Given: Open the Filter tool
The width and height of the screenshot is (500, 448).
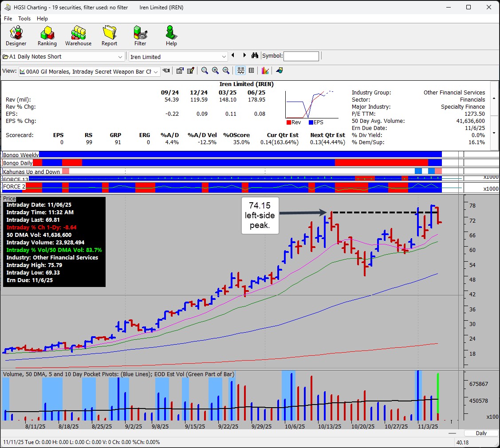Looking at the screenshot, I should tap(140, 36).
